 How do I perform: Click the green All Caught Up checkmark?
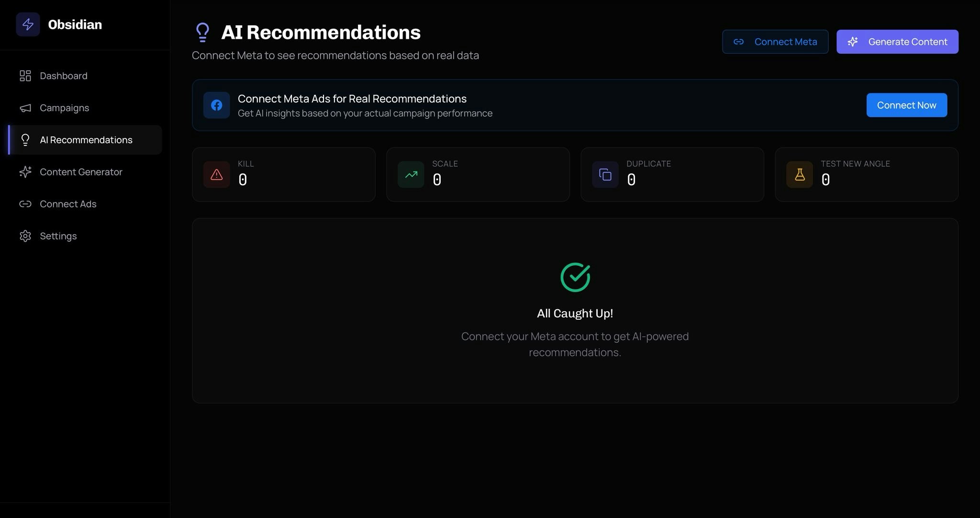click(575, 277)
